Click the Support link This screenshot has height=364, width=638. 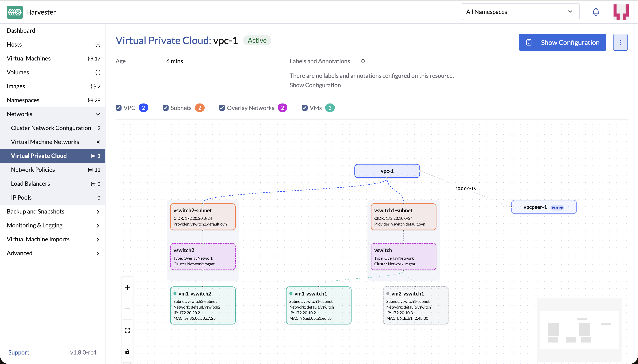19,352
